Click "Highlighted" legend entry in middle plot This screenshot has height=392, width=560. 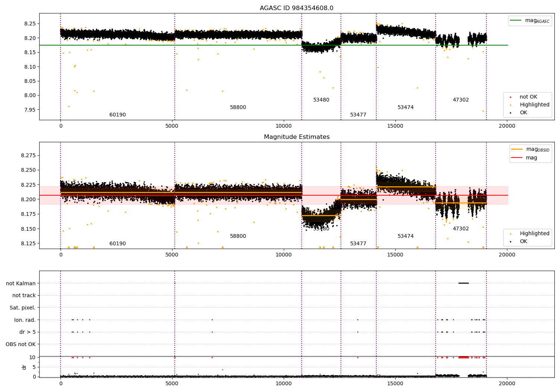coord(535,234)
